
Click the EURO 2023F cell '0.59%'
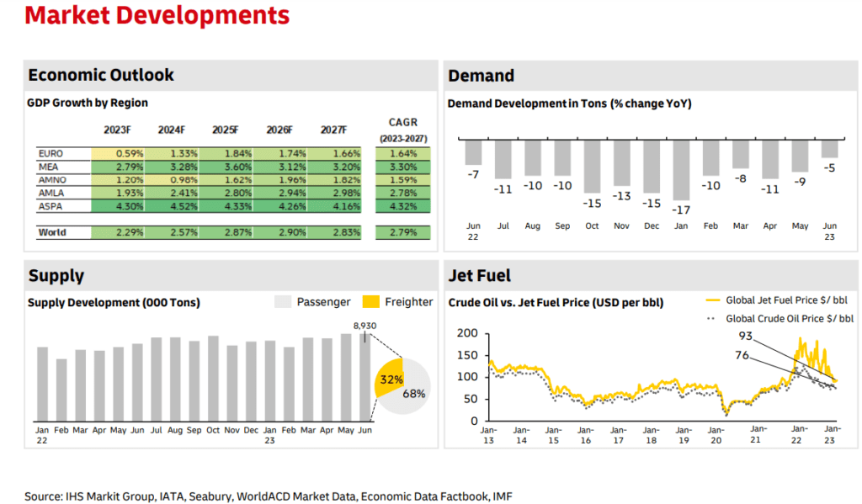point(118,153)
